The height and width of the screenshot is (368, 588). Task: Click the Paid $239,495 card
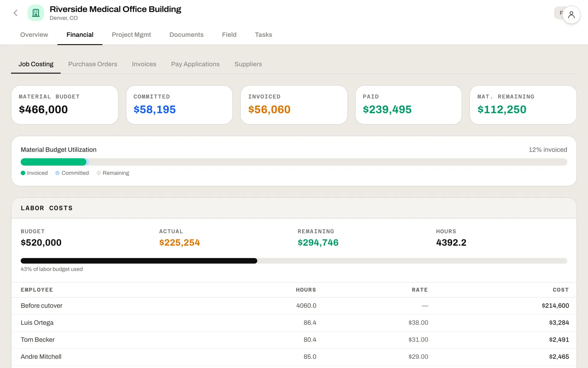[x=408, y=105]
